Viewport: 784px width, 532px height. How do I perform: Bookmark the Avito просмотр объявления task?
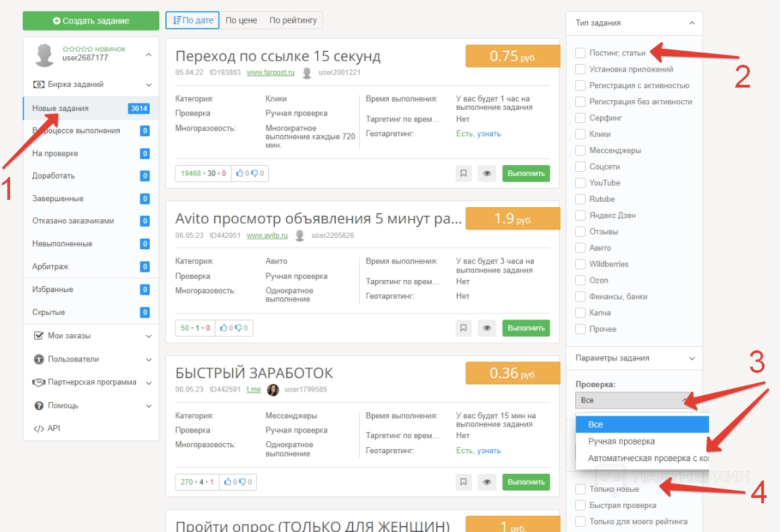[x=464, y=328]
